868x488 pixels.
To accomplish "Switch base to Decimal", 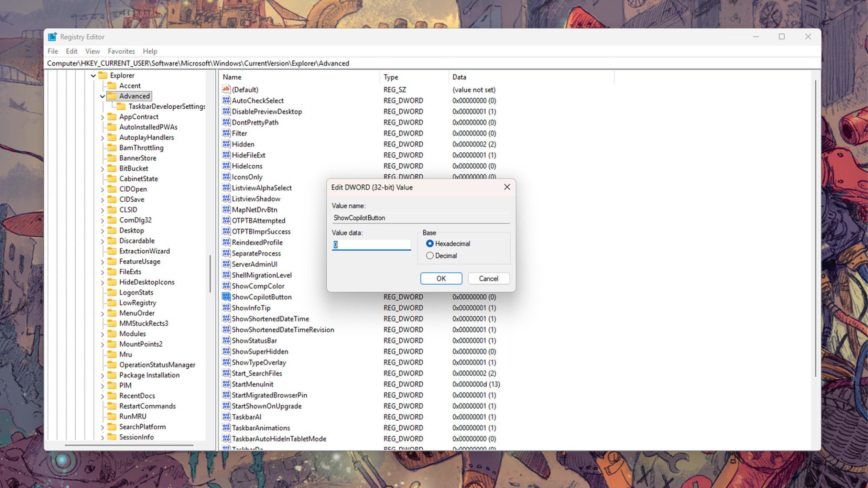I will coord(430,255).
